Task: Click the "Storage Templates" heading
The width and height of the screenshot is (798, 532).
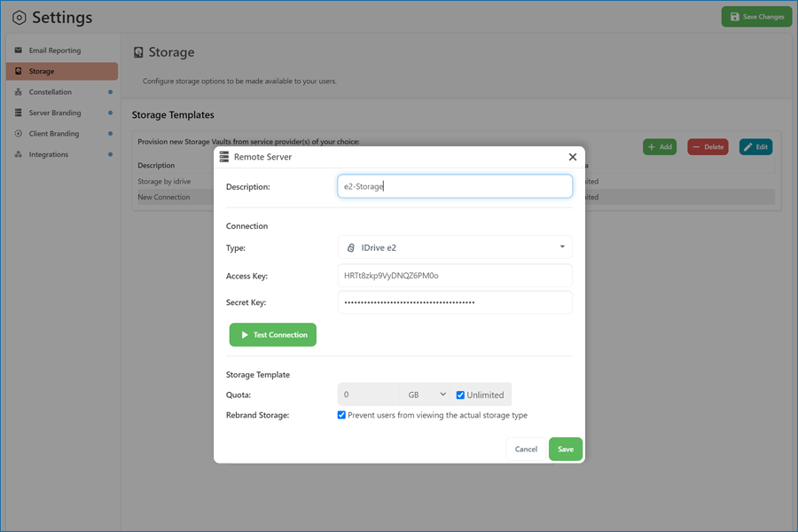Action: [x=173, y=115]
